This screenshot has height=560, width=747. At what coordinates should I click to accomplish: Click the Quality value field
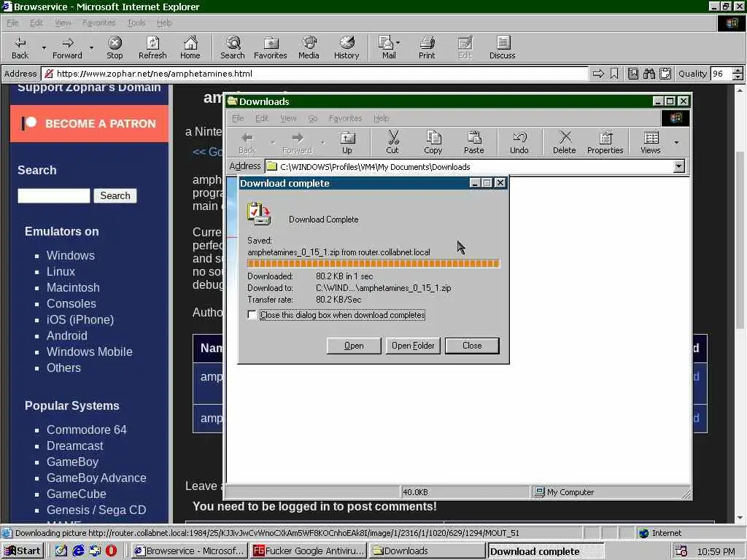click(x=721, y=74)
